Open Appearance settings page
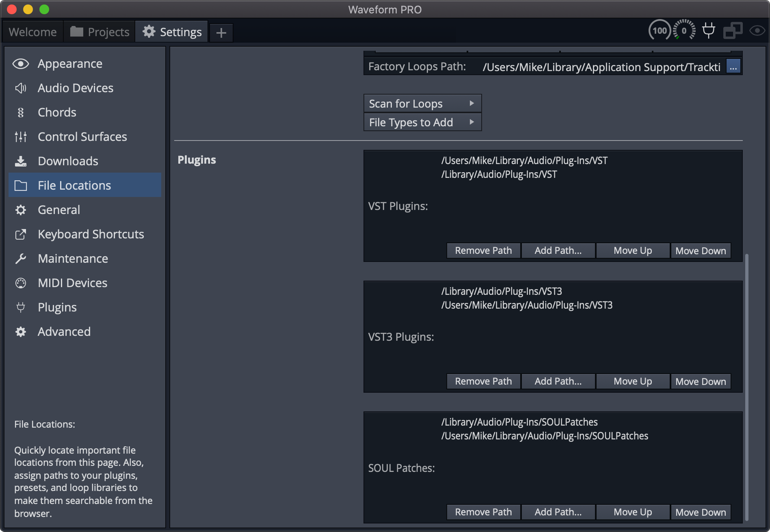770x532 pixels. (85, 64)
